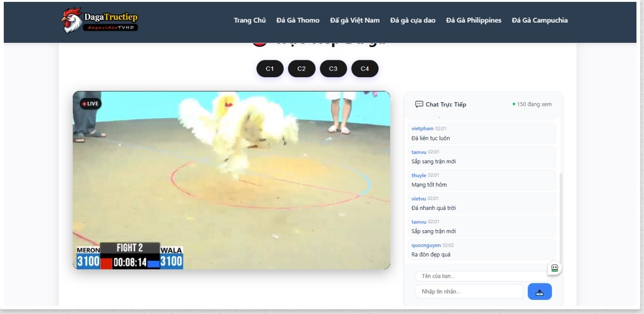Open Đá Gà Thomo page

(x=297, y=20)
